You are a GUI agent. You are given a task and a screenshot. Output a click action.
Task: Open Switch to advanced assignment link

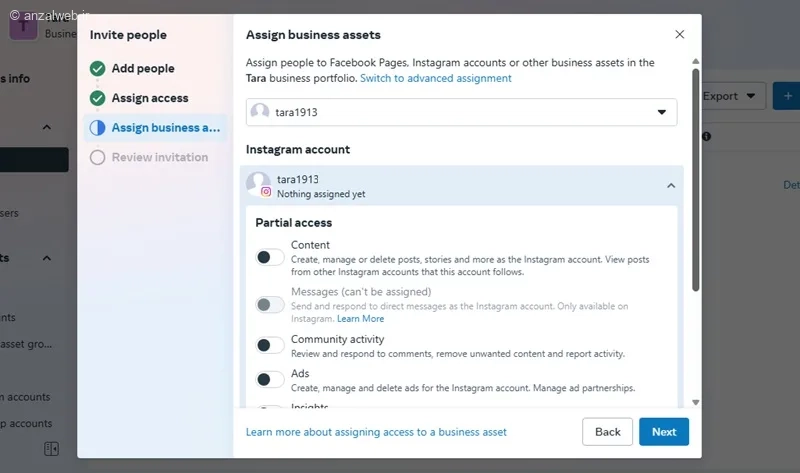click(x=436, y=78)
